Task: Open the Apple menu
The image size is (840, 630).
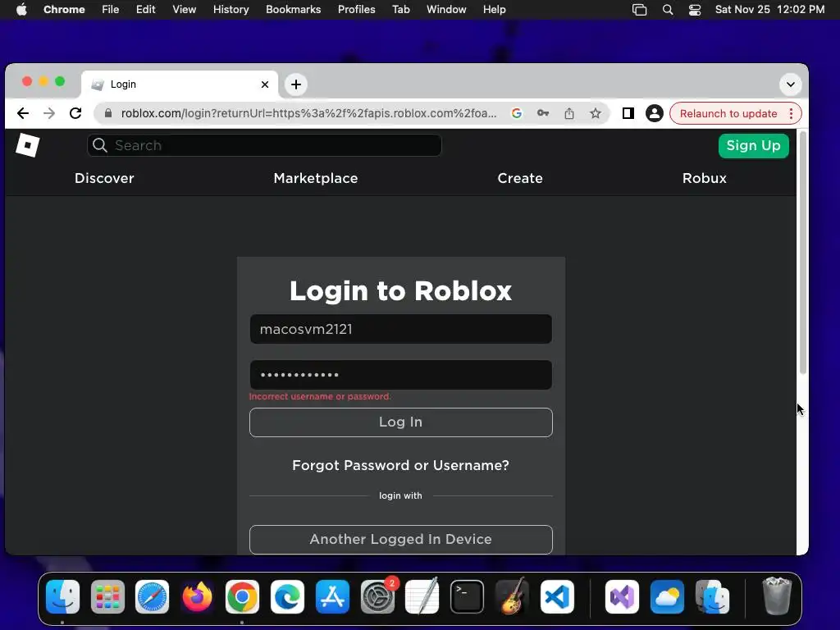Action: (x=21, y=9)
